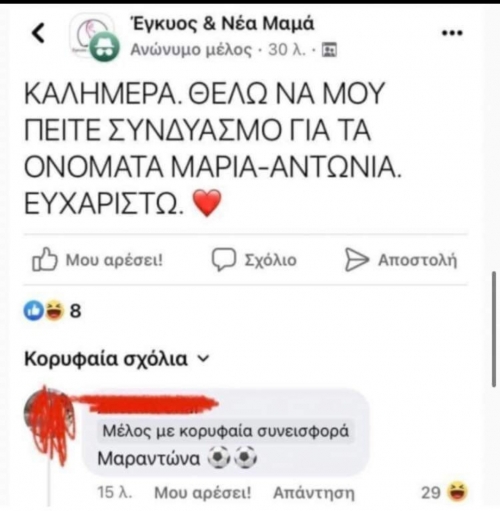Tap Απάντηση to reply to the comment
Screen dimensions: 500x511
pos(314,493)
